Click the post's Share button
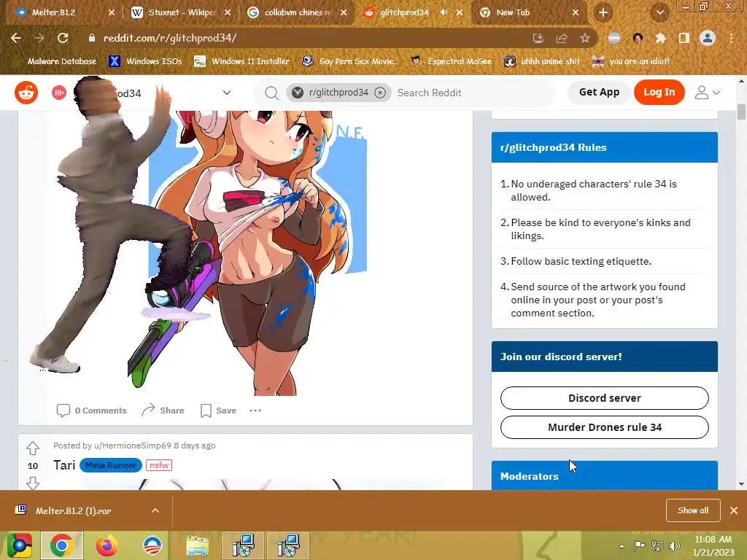The image size is (747, 560). [x=163, y=411]
